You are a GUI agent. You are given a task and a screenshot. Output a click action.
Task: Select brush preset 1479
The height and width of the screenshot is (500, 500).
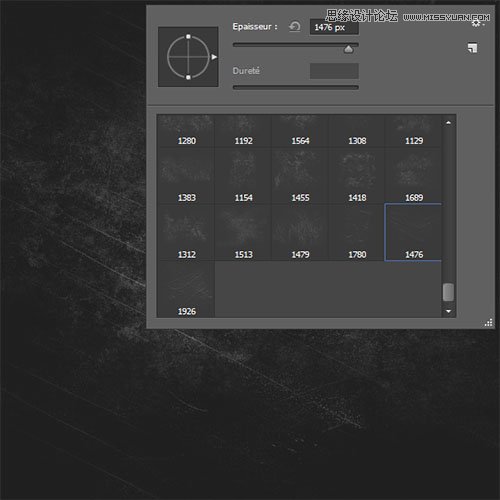pos(300,232)
